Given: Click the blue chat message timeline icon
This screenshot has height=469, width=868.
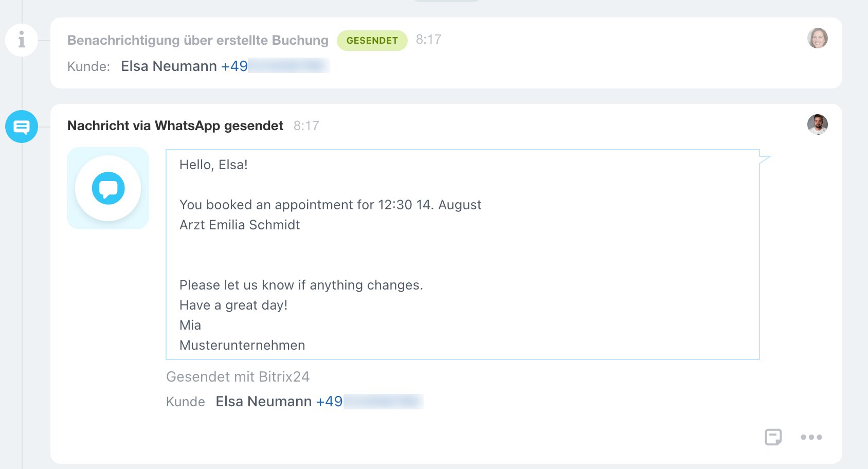Looking at the screenshot, I should [22, 127].
